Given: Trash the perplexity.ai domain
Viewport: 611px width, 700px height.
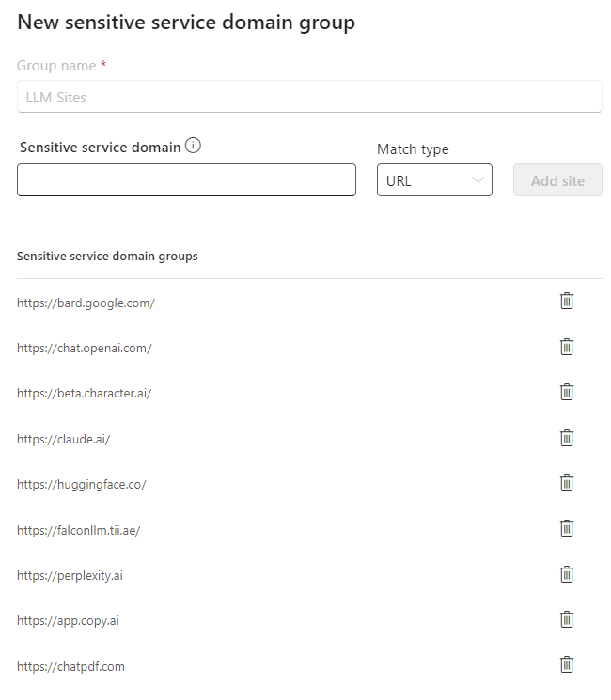Looking at the screenshot, I should [x=566, y=574].
